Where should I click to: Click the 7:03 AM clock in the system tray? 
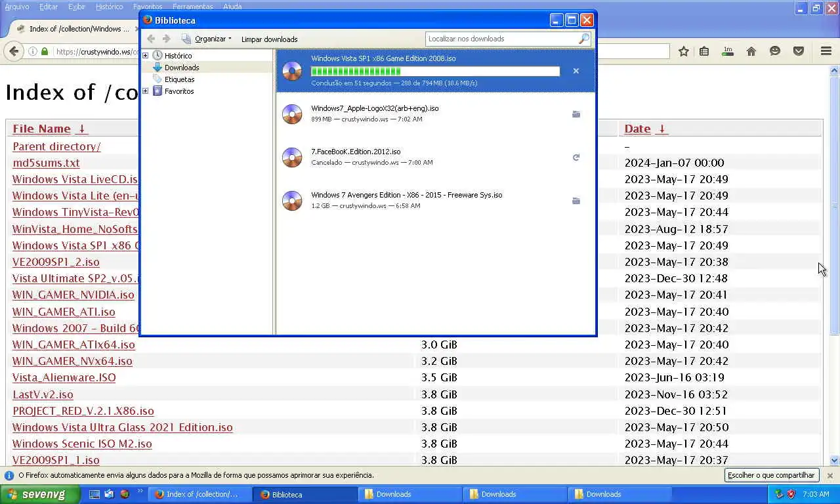pyautogui.click(x=816, y=494)
